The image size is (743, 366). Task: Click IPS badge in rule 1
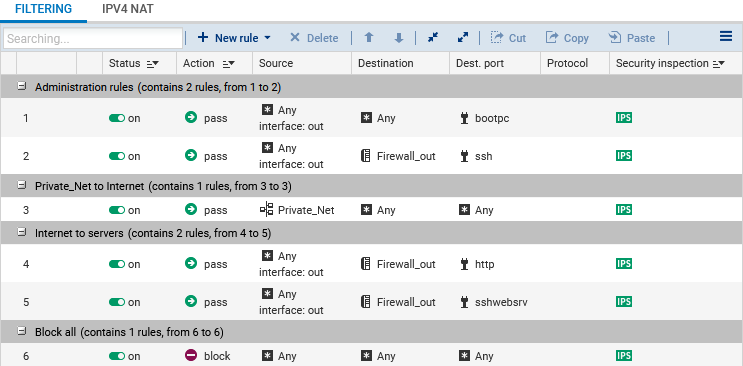[x=624, y=118]
